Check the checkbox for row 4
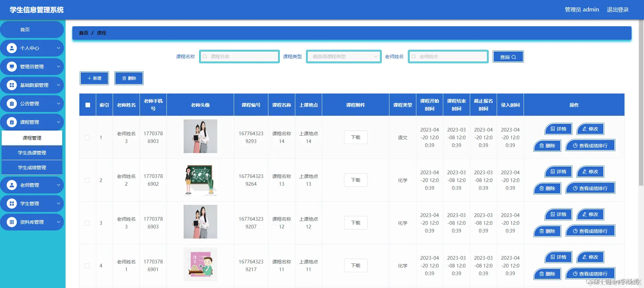Screen dimensions: 644x288 click(x=87, y=266)
